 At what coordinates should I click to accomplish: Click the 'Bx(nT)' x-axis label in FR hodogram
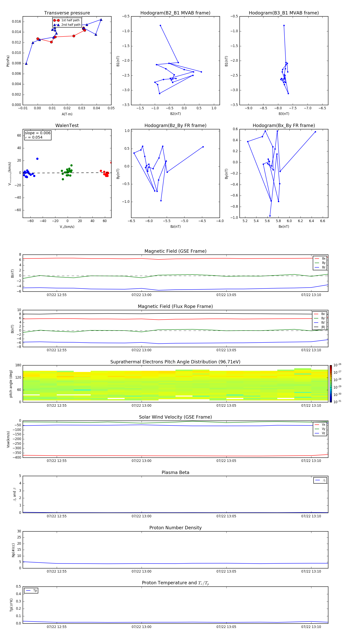click(284, 227)
